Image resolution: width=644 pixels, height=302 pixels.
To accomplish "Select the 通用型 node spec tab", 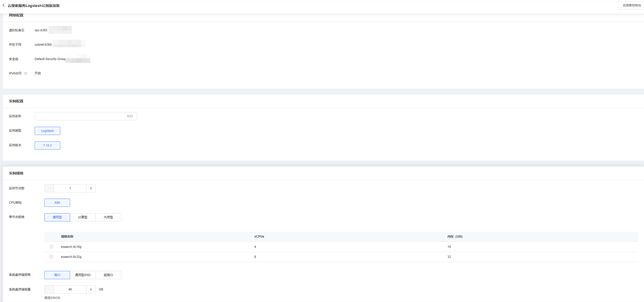I will coord(57,217).
